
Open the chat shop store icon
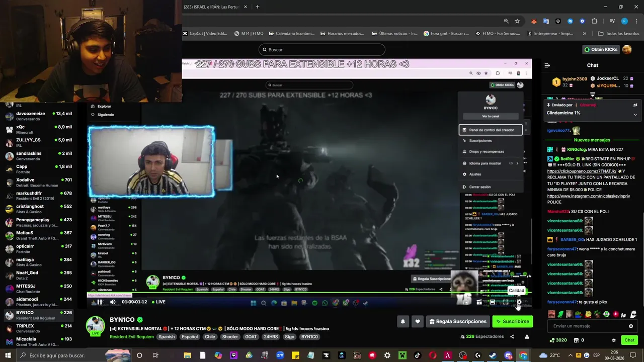tap(576, 340)
